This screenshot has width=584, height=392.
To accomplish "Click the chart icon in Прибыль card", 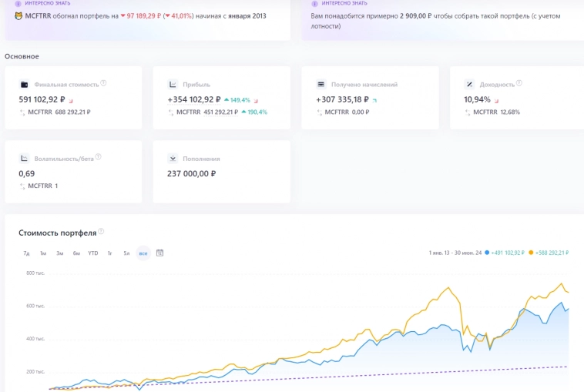I will [x=173, y=85].
